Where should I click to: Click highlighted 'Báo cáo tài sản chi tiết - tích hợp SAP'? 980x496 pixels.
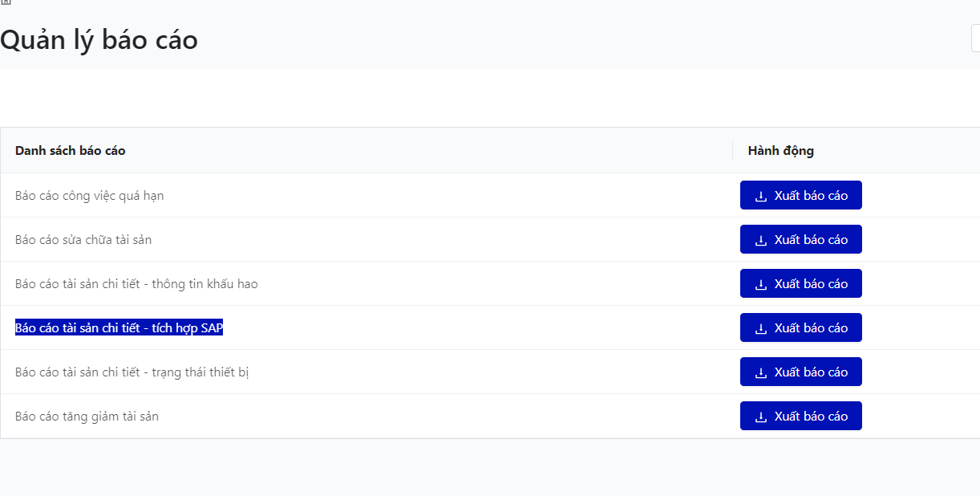click(119, 328)
